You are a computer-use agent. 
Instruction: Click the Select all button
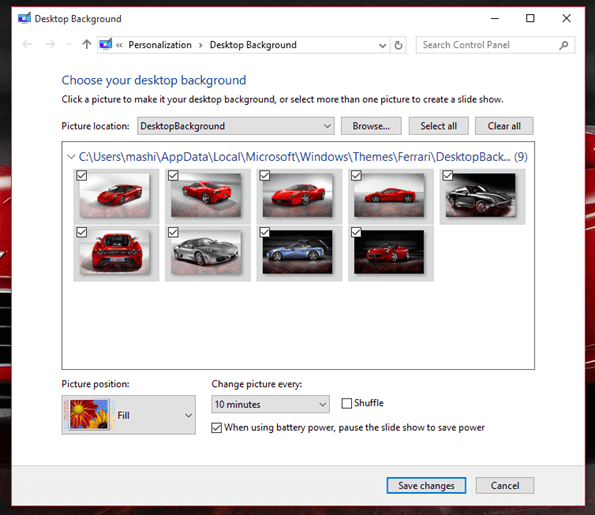click(x=438, y=126)
